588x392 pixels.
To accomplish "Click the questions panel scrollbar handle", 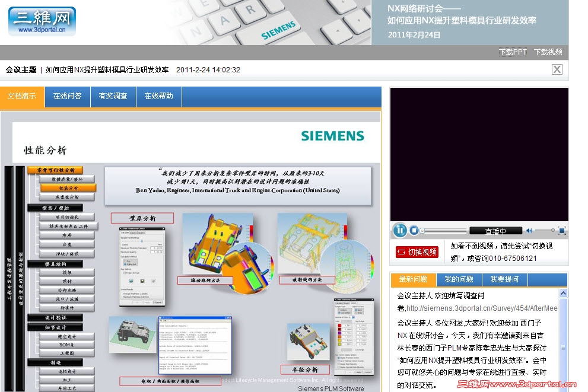I will (563, 348).
